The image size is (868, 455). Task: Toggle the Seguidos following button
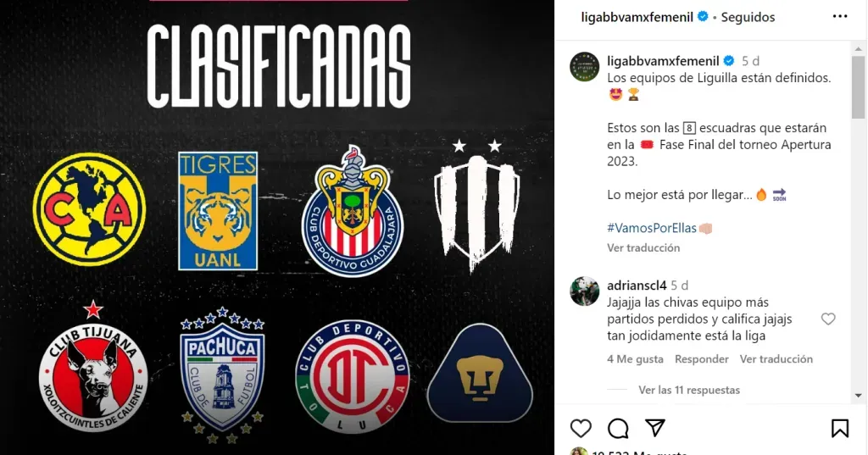click(748, 17)
